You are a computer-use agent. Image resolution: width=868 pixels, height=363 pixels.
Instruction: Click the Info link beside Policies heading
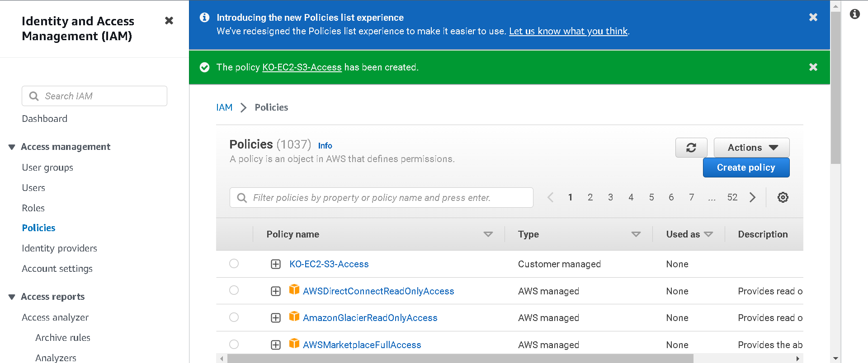click(x=325, y=146)
